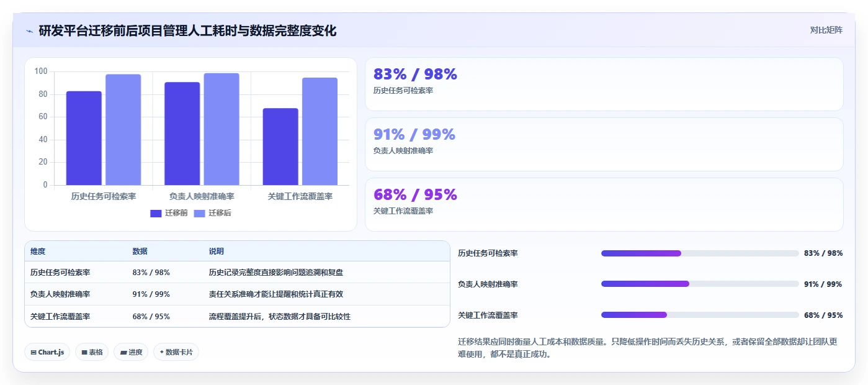
Task: Select the 数据卡片 tag
Action: click(x=176, y=352)
